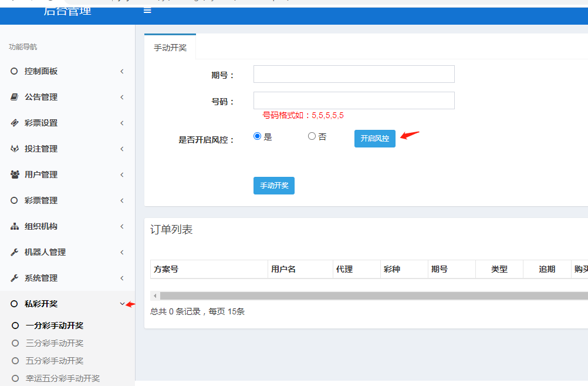This screenshot has height=386, width=588.
Task: Expand the 彩票管理 section chevron
Action: [x=121, y=200]
